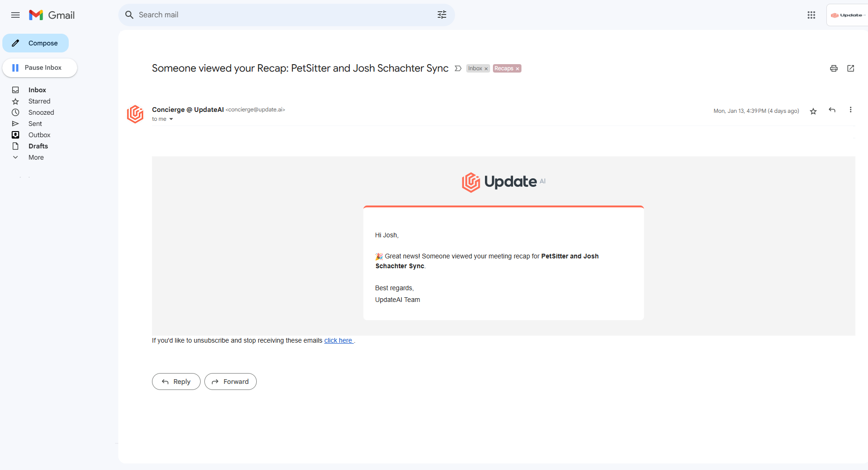Expand the More folders list
Image resolution: width=868 pixels, height=470 pixels.
[x=36, y=157]
